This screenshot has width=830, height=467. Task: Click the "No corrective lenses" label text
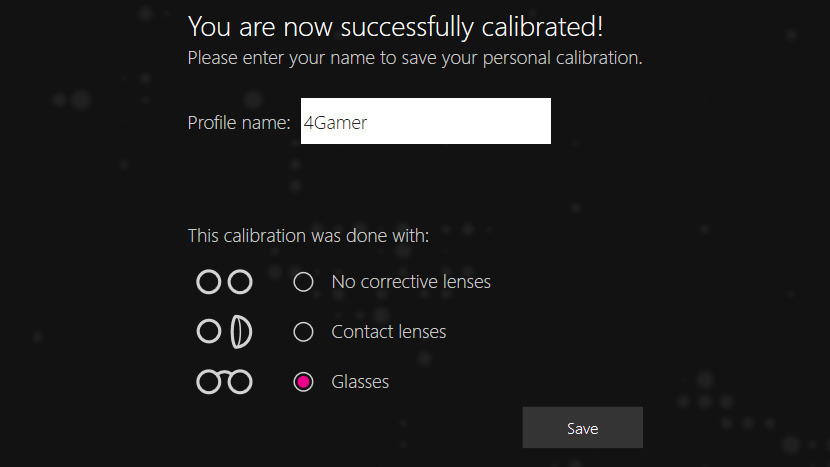click(x=411, y=282)
